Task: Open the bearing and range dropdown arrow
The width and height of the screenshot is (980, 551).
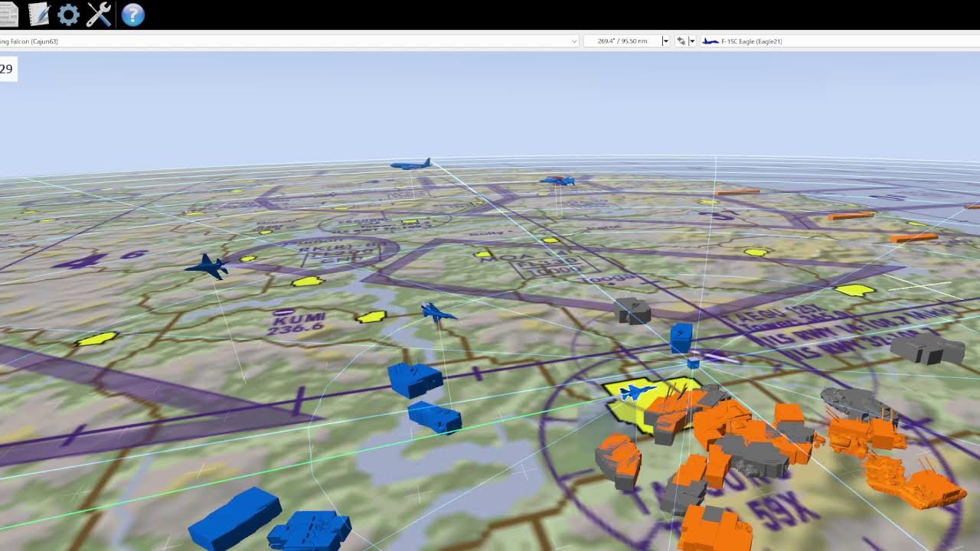Action: click(665, 41)
